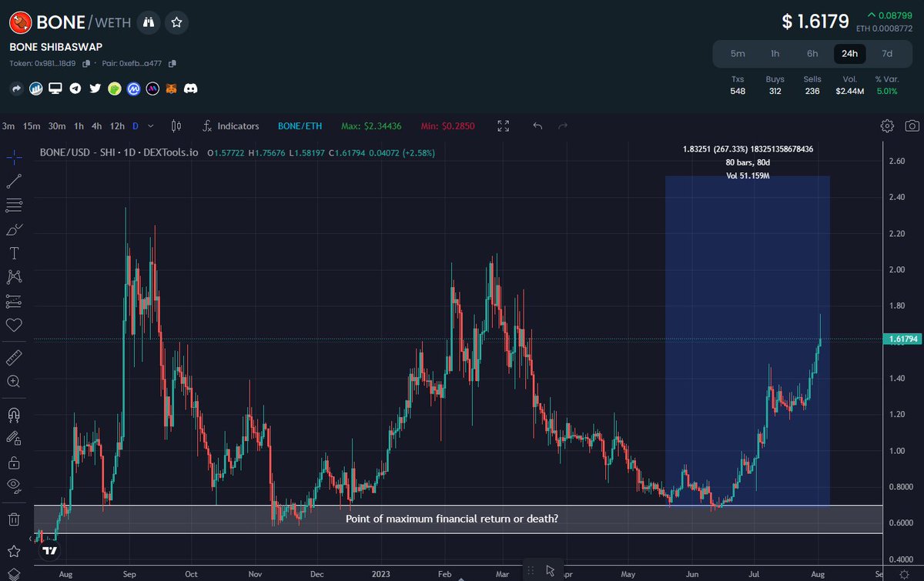Click the current price label 1.61794
The width and height of the screenshot is (924, 581).
[902, 339]
